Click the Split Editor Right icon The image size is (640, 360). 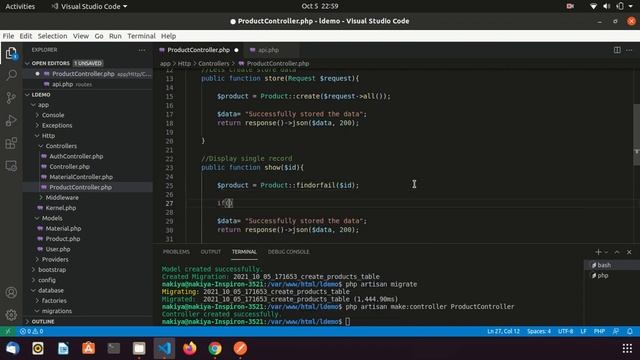pos(617,50)
